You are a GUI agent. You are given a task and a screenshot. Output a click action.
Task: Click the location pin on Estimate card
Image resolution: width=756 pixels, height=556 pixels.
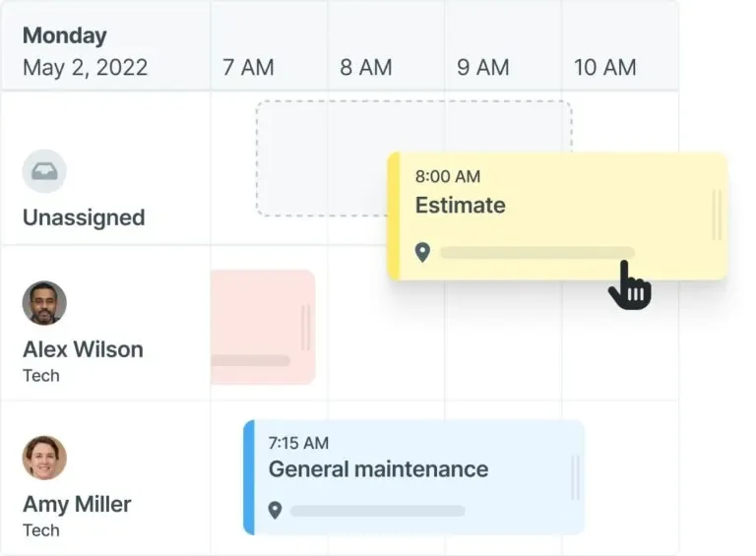click(422, 253)
